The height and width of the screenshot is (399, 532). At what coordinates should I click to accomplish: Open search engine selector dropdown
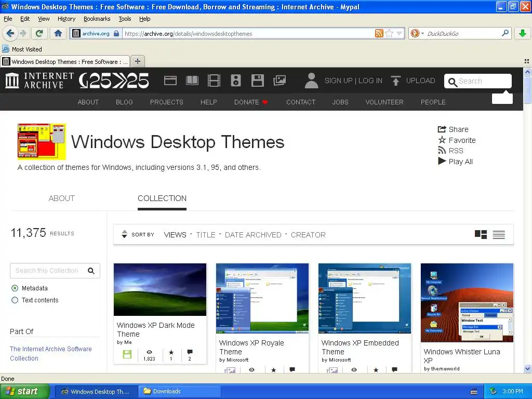pyautogui.click(x=417, y=33)
